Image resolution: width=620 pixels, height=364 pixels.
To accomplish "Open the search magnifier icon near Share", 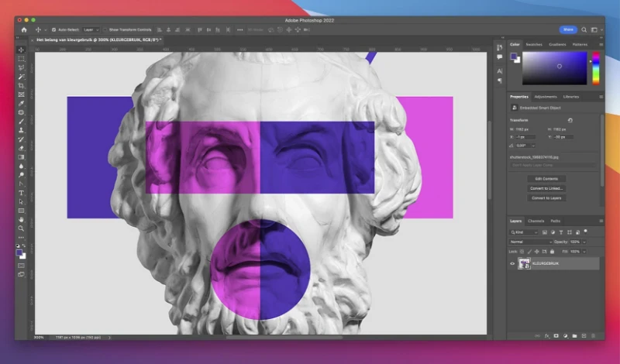I will point(584,29).
